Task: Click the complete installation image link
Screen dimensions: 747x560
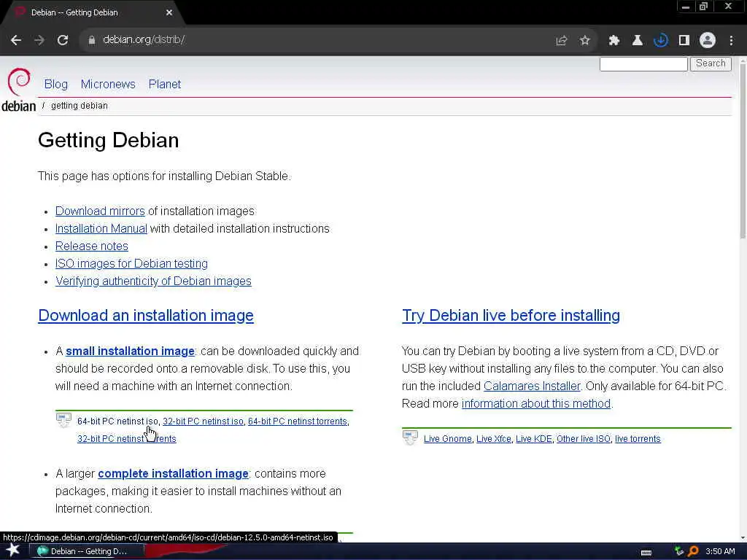Action: click(173, 474)
